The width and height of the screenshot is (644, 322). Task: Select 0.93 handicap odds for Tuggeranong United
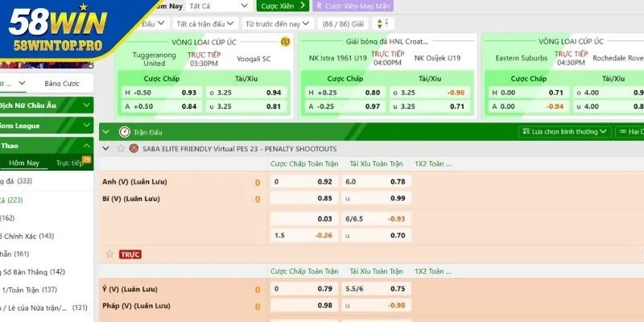tap(188, 93)
